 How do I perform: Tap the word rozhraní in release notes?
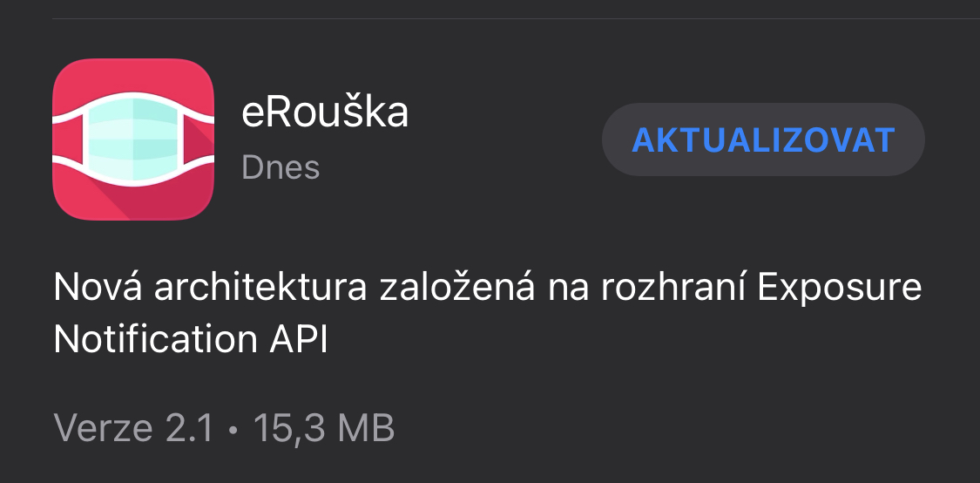[x=673, y=287]
